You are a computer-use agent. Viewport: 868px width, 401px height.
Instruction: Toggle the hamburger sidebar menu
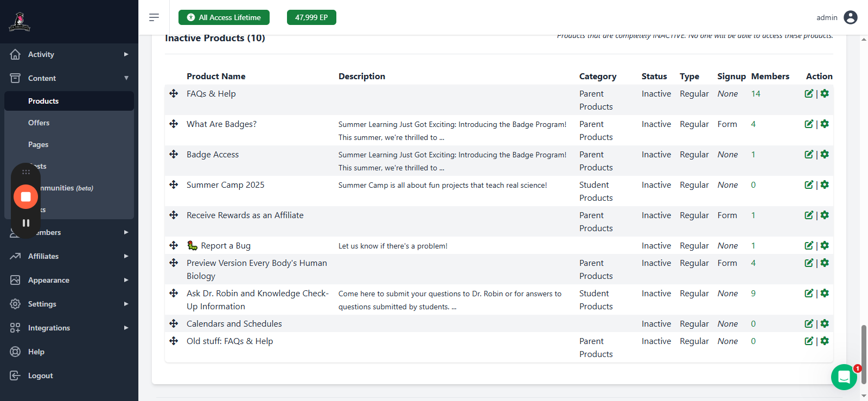click(154, 17)
